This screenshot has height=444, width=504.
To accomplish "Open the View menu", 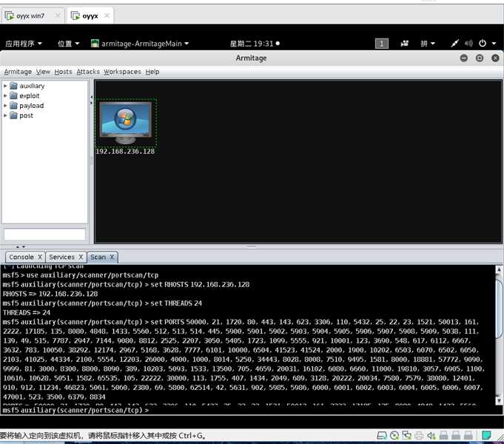I will [x=43, y=72].
